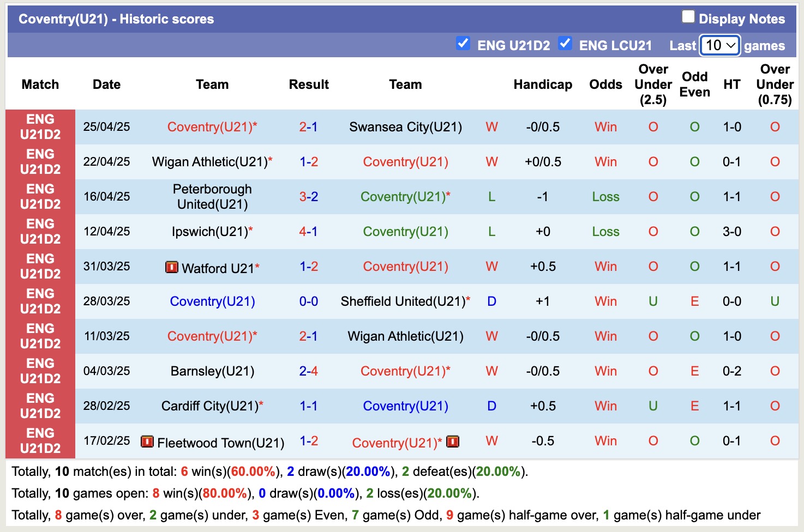
Task: Click the Handicap column header
Action: click(542, 84)
